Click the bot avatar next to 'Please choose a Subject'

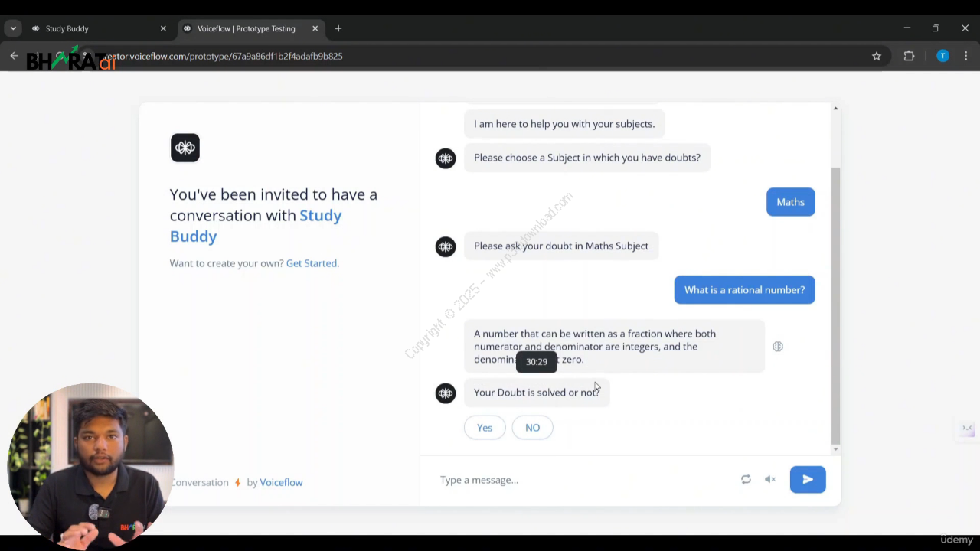(446, 158)
